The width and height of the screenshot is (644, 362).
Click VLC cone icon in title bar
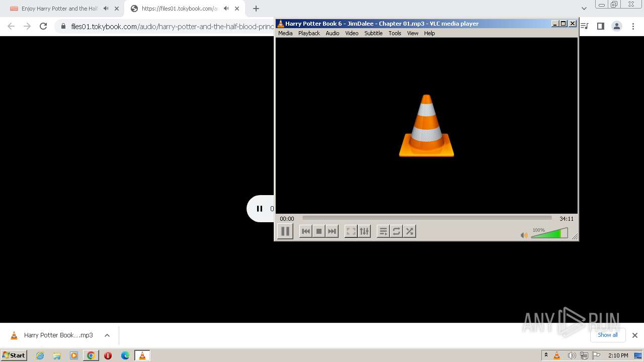(281, 24)
